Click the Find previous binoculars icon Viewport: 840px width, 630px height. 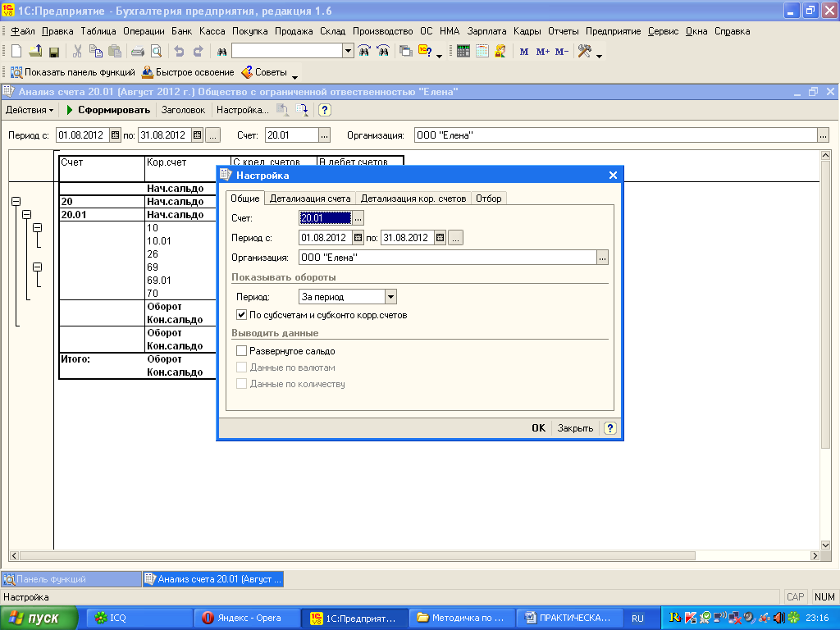(x=383, y=52)
